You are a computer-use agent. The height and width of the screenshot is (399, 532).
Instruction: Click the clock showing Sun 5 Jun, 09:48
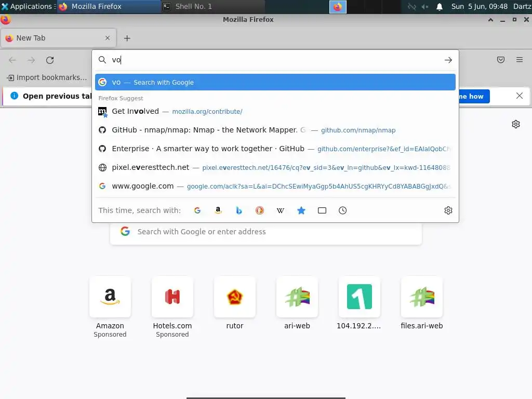click(479, 6)
